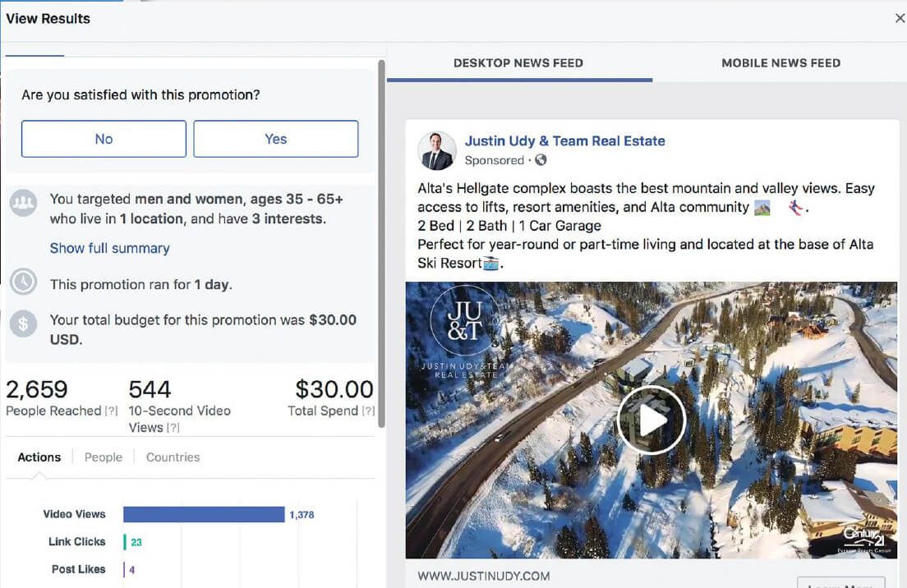907x588 pixels.
Task: Click the mountain emoji in ad text
Action: coord(762,208)
